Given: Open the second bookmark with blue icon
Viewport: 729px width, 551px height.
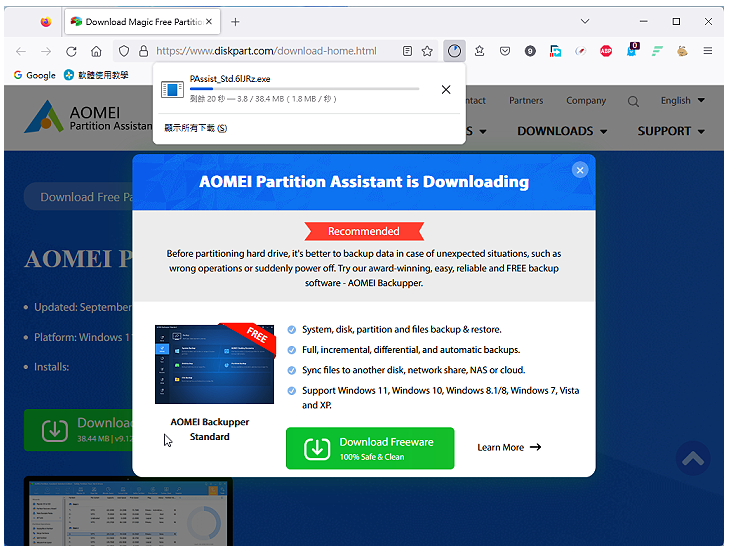Looking at the screenshot, I should tap(96, 75).
